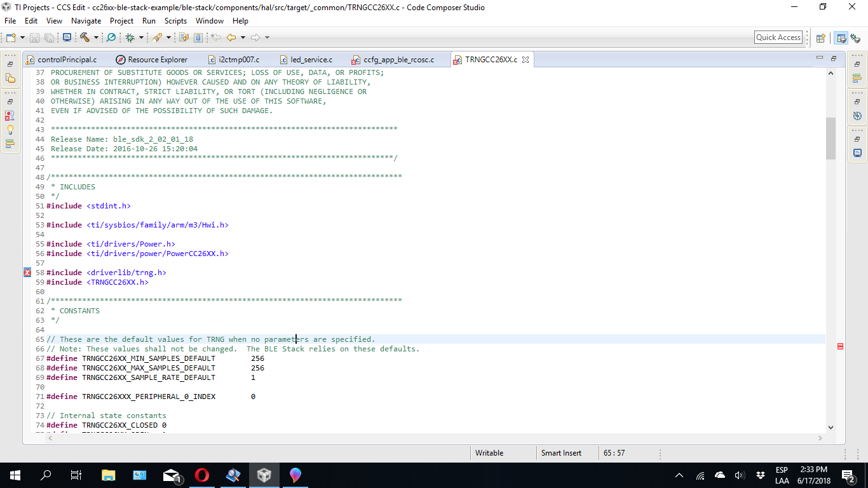This screenshot has height=488, width=868.
Task: Open the Window menu
Action: coord(210,21)
